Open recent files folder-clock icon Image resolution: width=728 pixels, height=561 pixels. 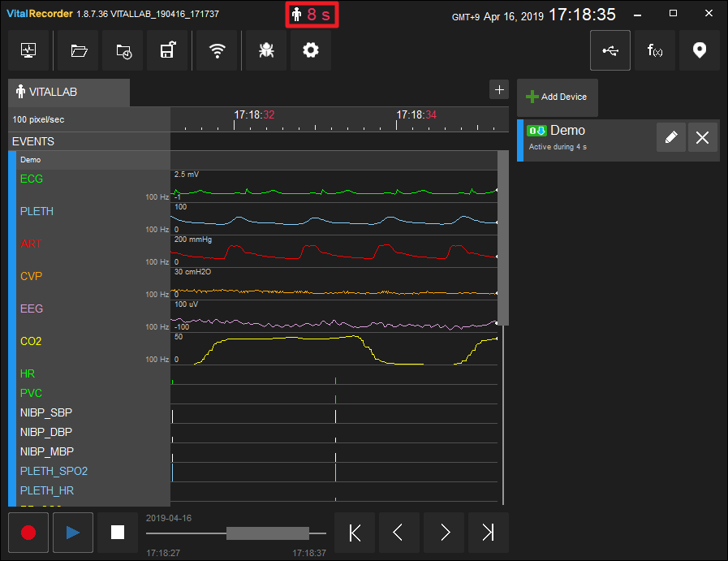(123, 50)
